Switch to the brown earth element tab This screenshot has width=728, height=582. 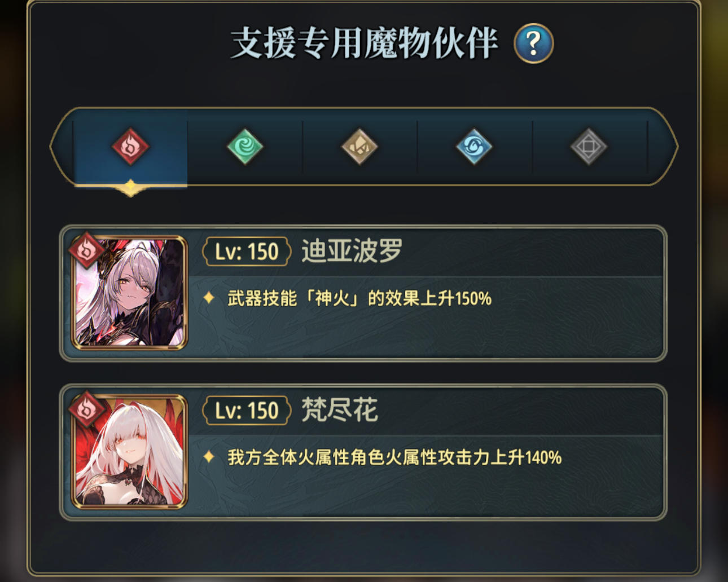point(359,147)
